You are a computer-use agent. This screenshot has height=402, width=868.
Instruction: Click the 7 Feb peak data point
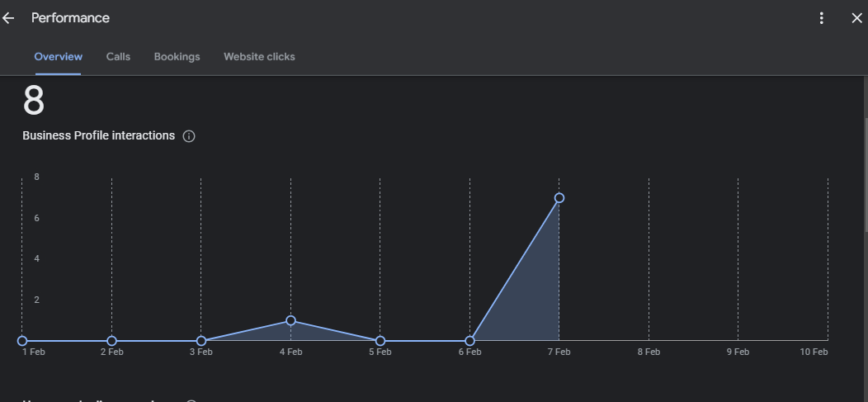click(x=559, y=198)
